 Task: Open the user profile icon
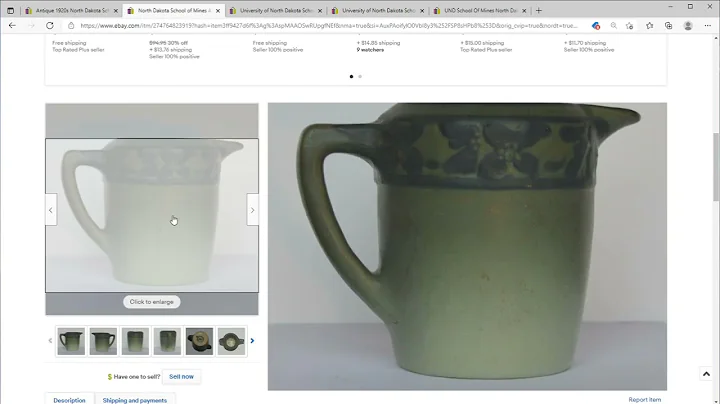point(688,26)
